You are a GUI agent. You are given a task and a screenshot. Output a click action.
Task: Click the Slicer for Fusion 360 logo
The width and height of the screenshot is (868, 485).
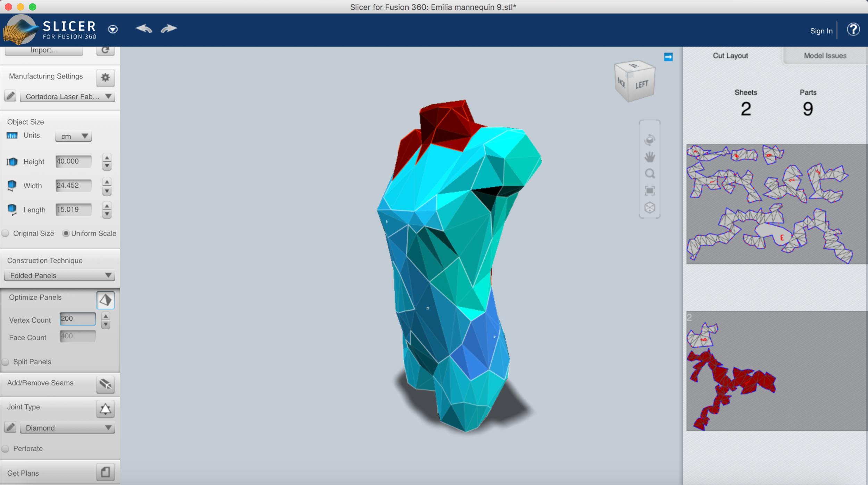[50, 30]
